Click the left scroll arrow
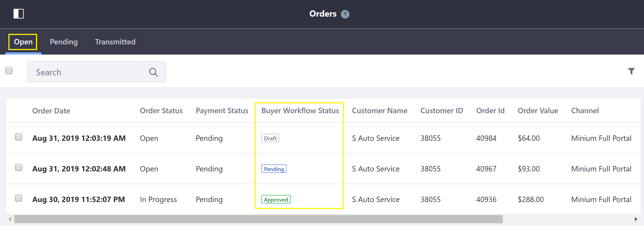This screenshot has height=226, width=644. 10,219
